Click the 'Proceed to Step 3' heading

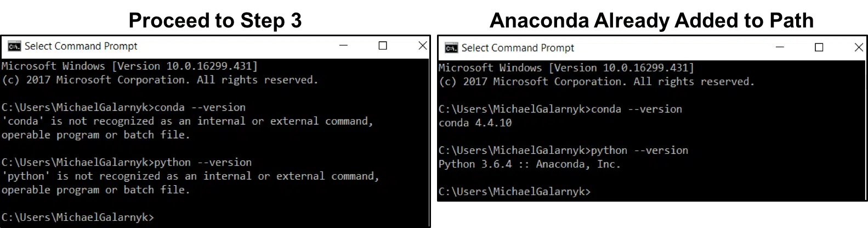point(215,20)
